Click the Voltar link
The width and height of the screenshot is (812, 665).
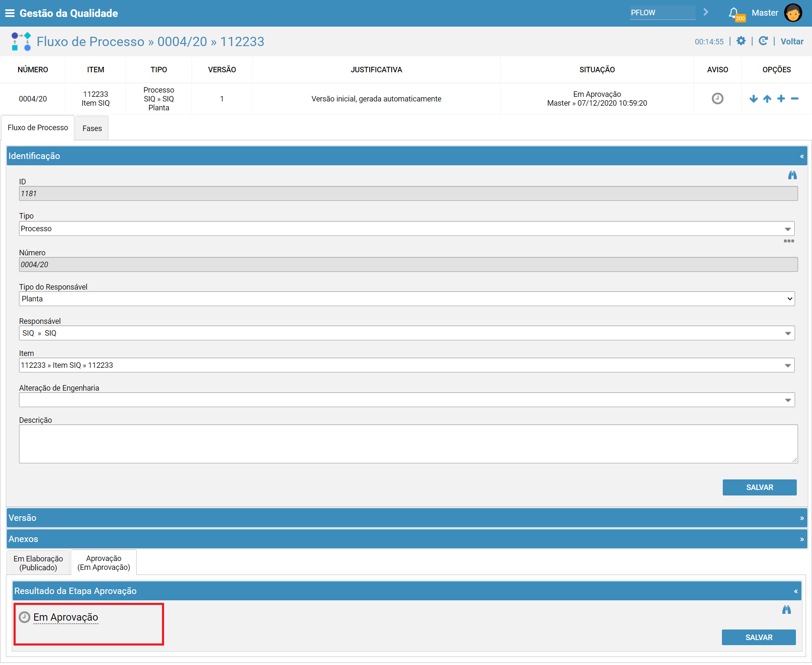click(792, 41)
